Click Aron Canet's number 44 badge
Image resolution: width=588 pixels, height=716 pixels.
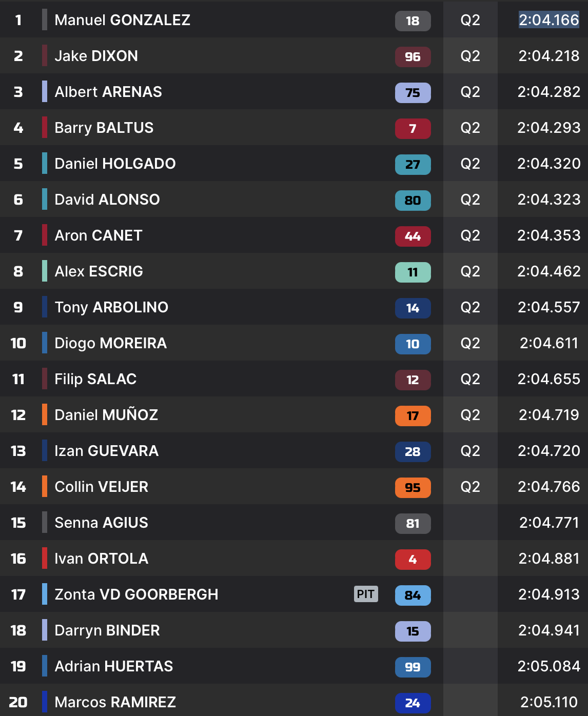(x=413, y=236)
